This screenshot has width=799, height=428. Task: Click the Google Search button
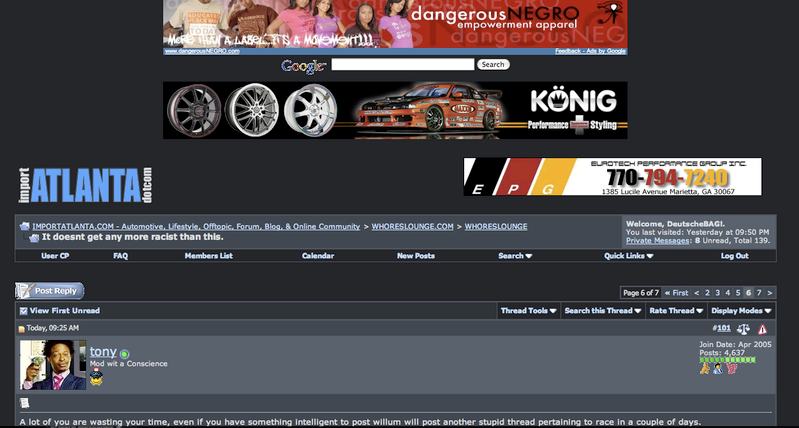(x=493, y=65)
